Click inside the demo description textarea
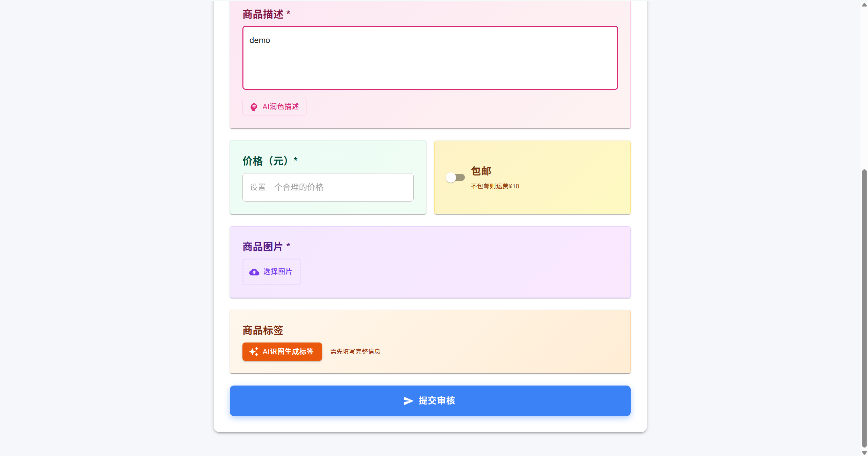The height and width of the screenshot is (456, 868). tap(430, 58)
